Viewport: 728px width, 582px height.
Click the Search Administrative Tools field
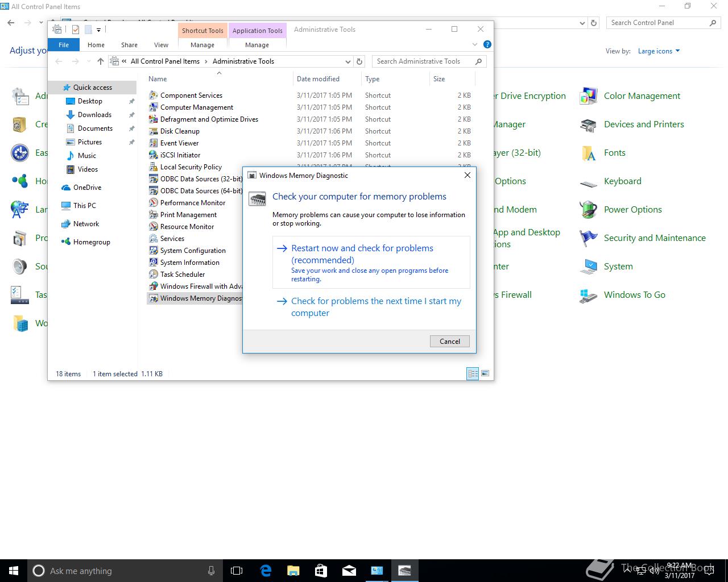429,61
